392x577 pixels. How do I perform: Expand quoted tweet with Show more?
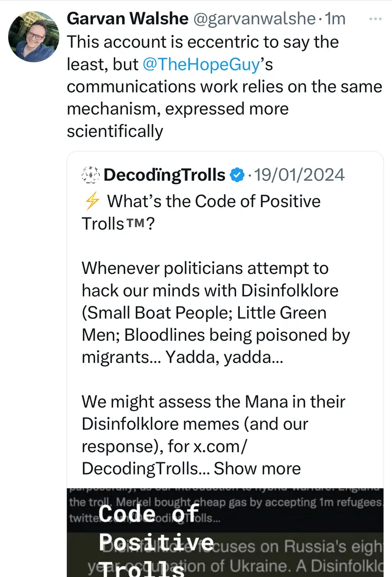pos(257,468)
